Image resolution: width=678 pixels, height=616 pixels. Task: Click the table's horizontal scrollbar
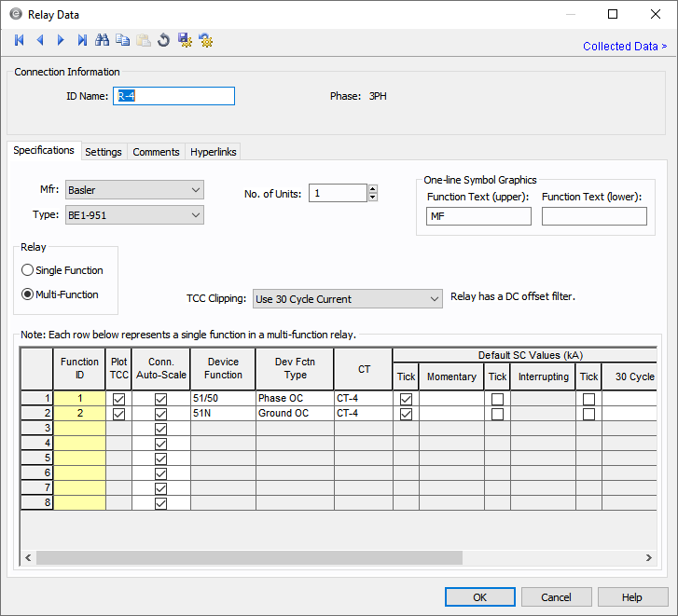250,557
